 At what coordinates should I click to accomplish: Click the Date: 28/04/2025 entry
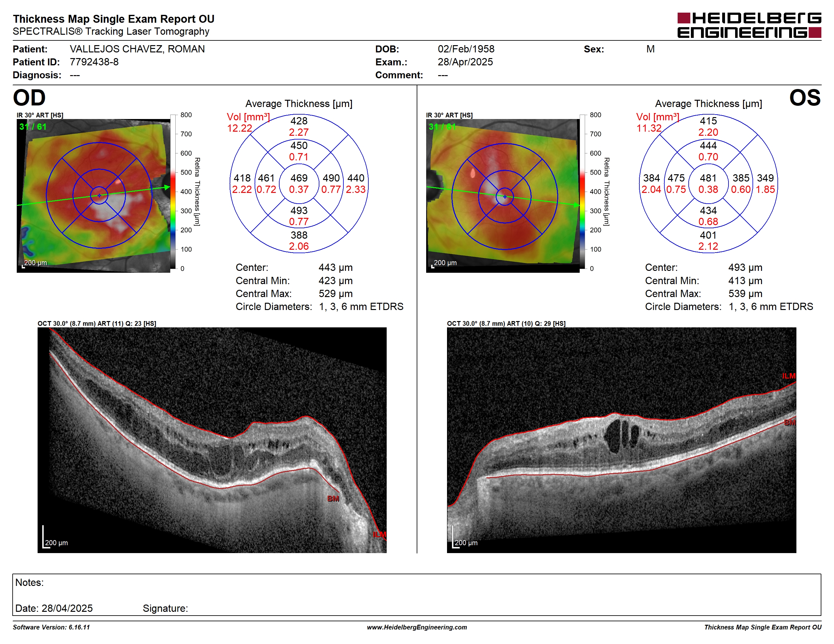pyautogui.click(x=54, y=609)
